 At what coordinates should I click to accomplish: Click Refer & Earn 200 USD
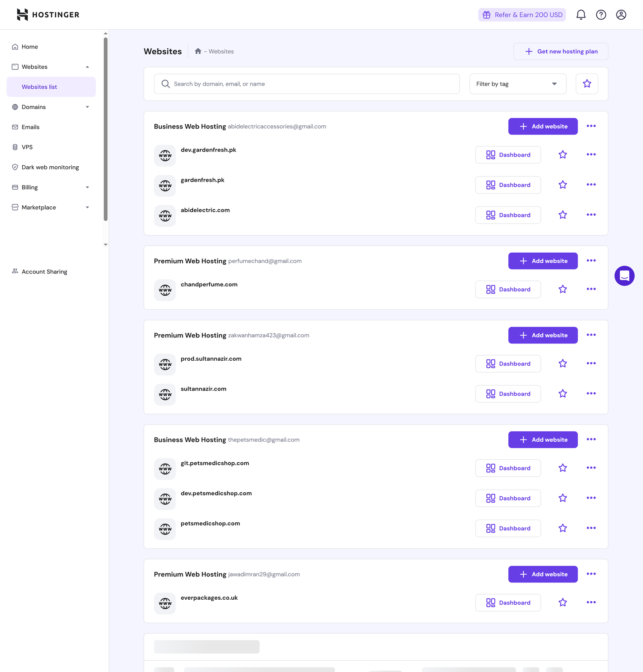coord(522,15)
